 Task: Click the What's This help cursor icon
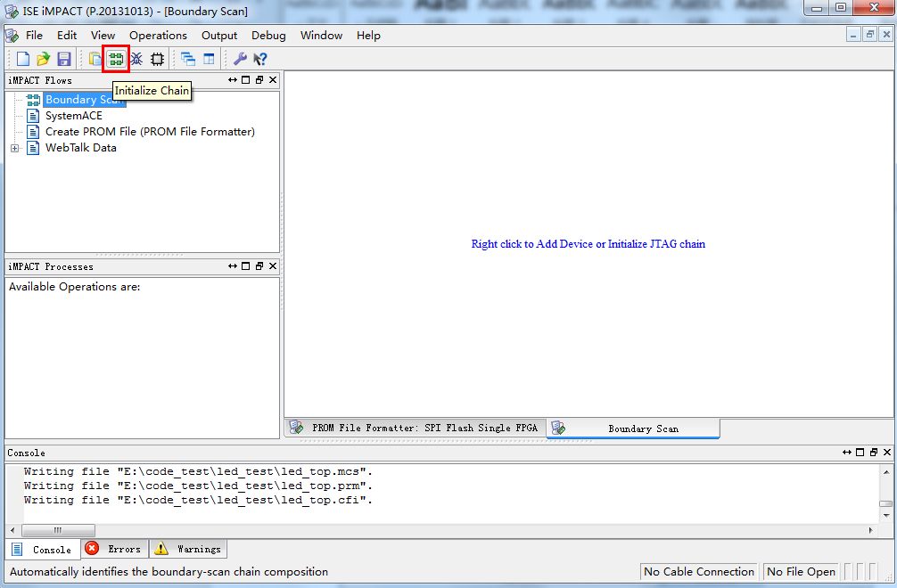[260, 59]
